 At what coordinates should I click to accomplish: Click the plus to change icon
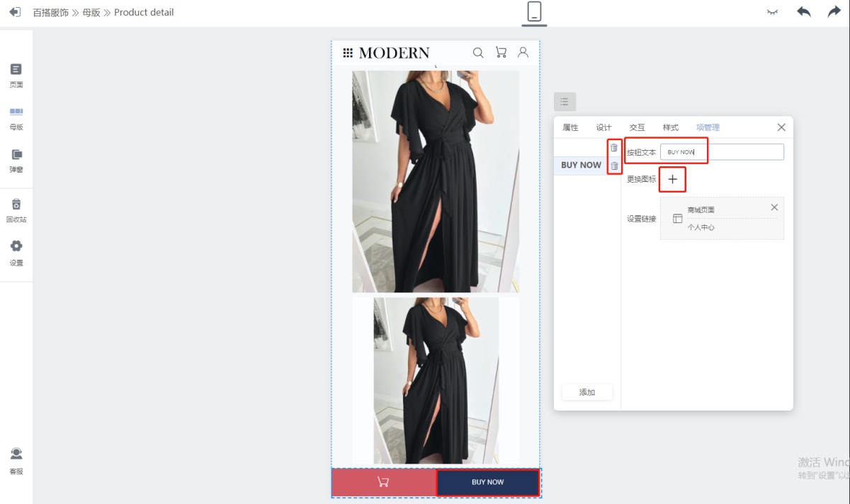coord(673,180)
